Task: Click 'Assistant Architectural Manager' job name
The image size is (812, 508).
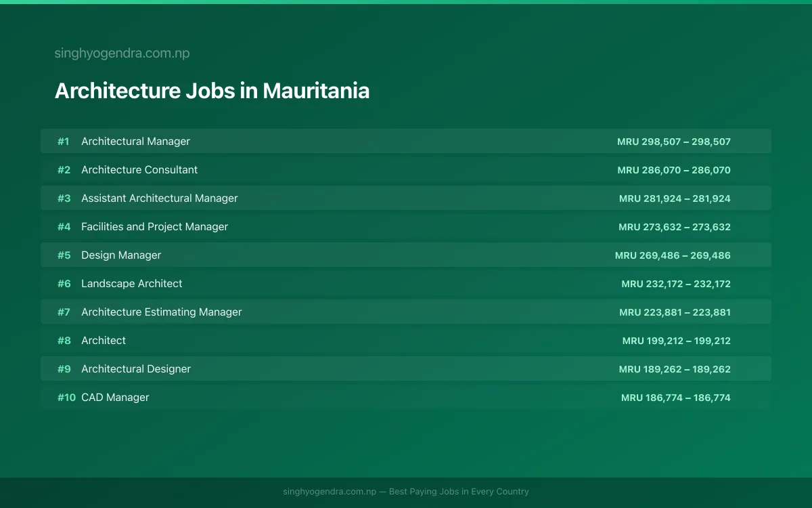Action: point(160,198)
